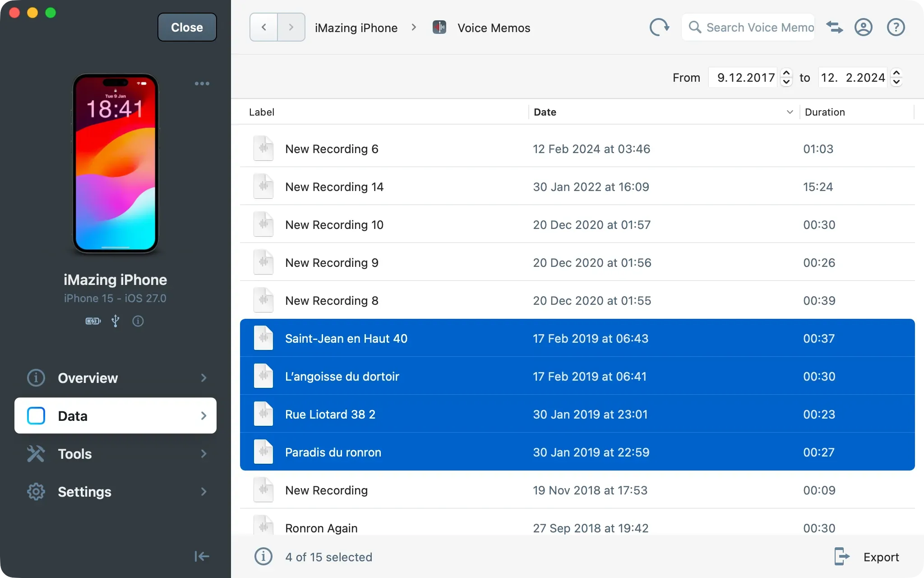This screenshot has height=578, width=924.
Task: Click the audio file icon of Ronron Again
Action: coord(263,526)
